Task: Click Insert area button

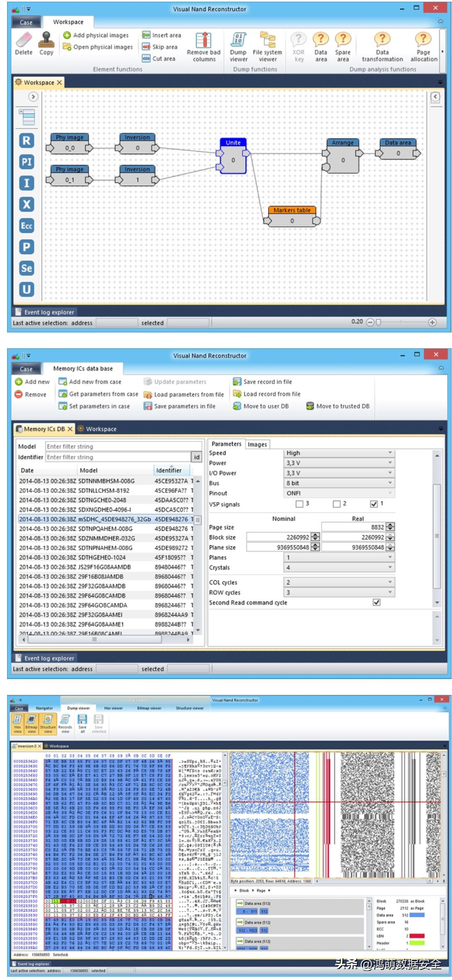Action: (162, 35)
